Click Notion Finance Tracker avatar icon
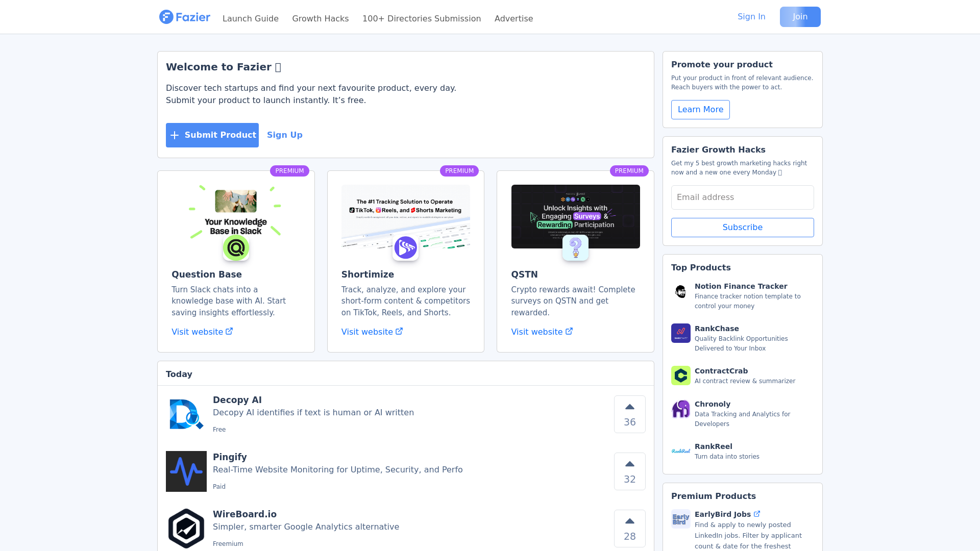Screen dimensions: 980x551 click(x=680, y=291)
